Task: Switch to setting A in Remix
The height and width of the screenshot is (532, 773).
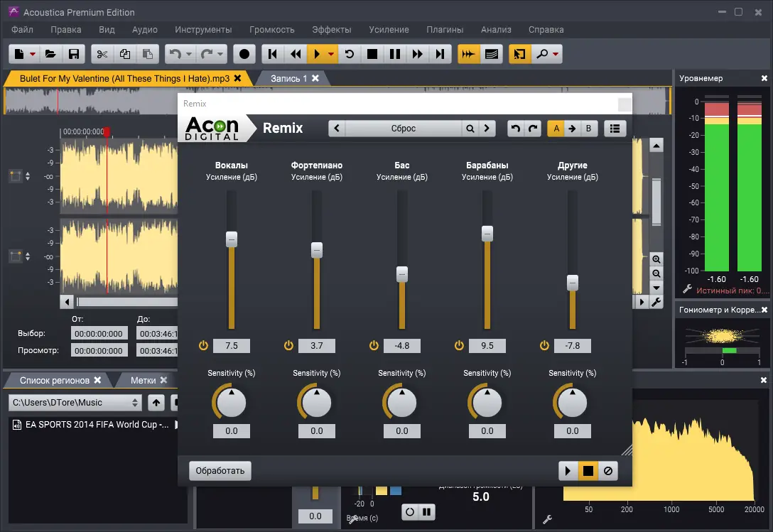Action: point(556,129)
